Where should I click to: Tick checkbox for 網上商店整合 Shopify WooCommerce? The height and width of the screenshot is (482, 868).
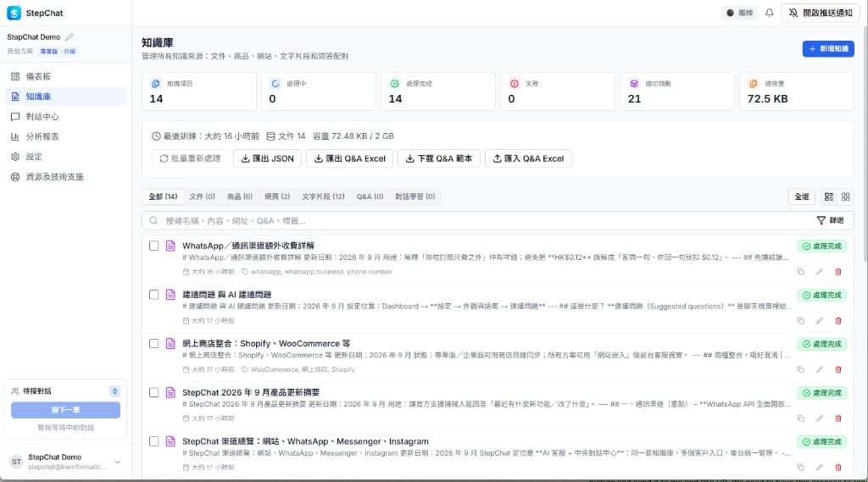[154, 344]
